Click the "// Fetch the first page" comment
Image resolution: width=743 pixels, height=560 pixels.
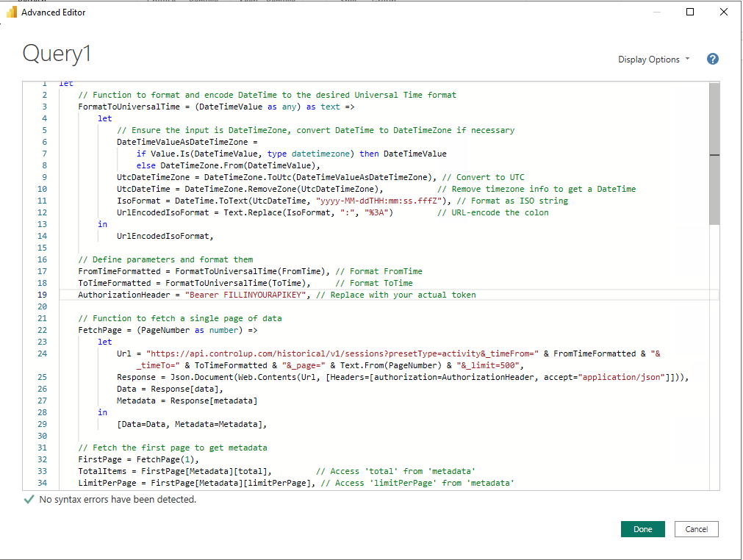(x=173, y=448)
